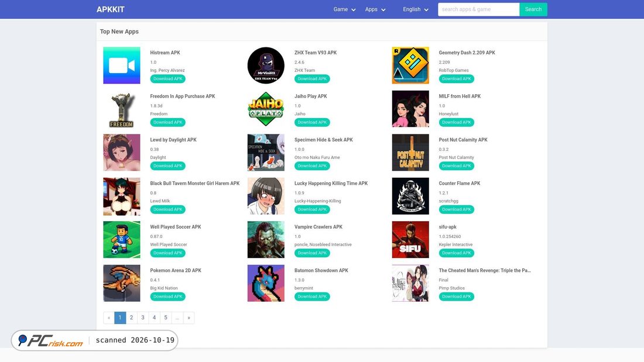Download the Vampire Crawlers APK
Viewport: 644px width, 362px height.
tap(312, 253)
